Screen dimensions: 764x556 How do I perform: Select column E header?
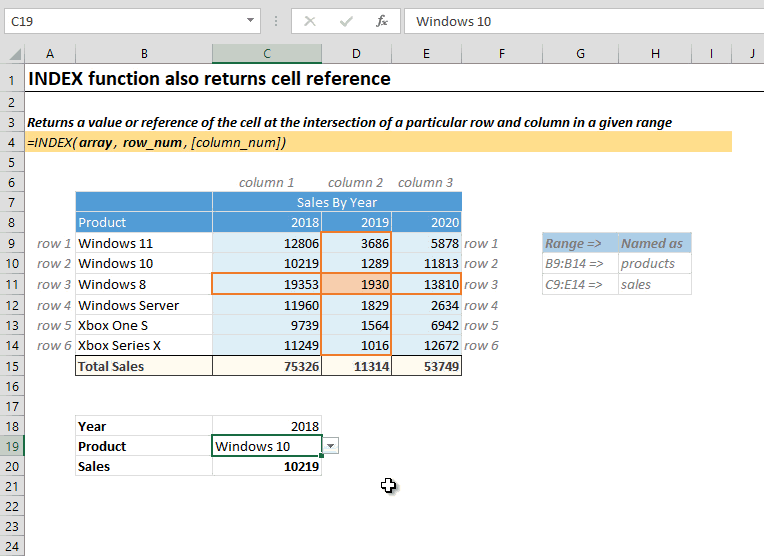[x=426, y=54]
